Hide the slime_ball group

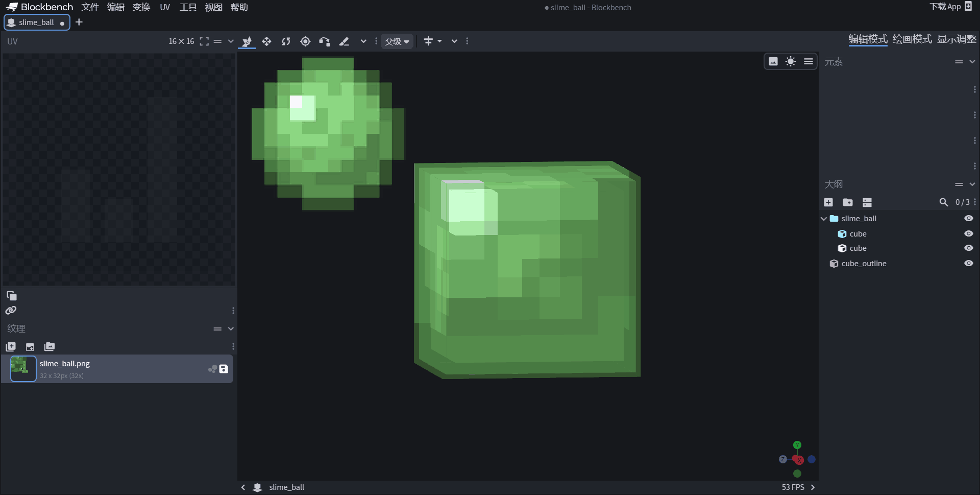pos(968,218)
